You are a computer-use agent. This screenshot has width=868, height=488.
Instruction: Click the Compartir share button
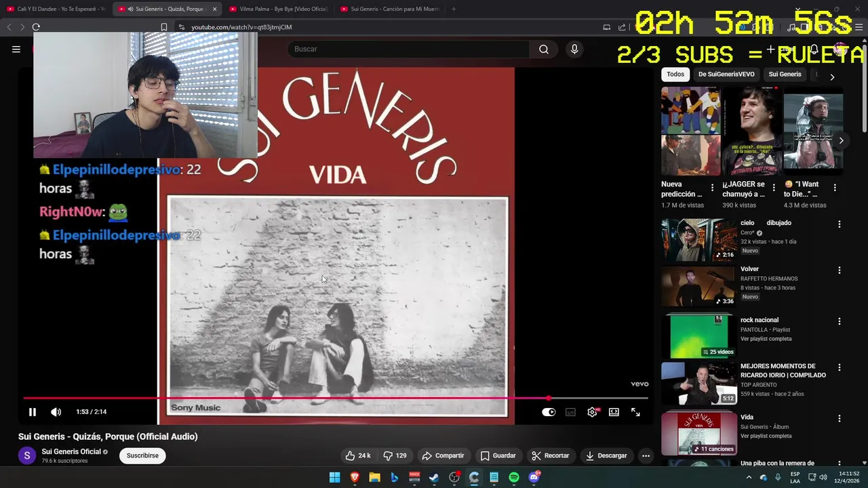[443, 455]
